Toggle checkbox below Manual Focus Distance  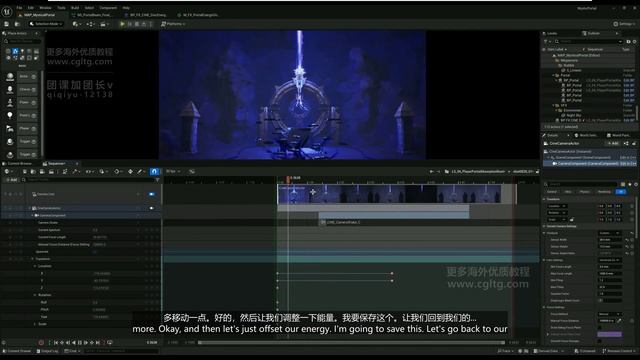[600, 327]
